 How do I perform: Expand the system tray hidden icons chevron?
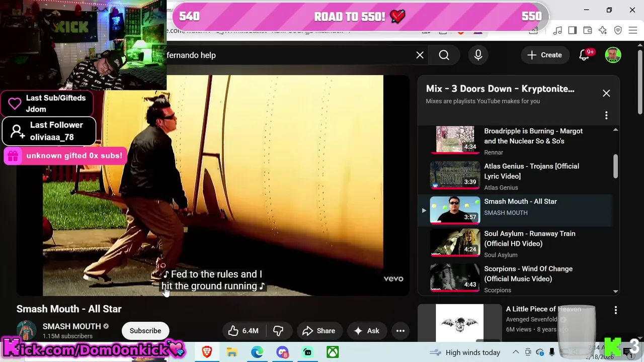pyautogui.click(x=515, y=352)
